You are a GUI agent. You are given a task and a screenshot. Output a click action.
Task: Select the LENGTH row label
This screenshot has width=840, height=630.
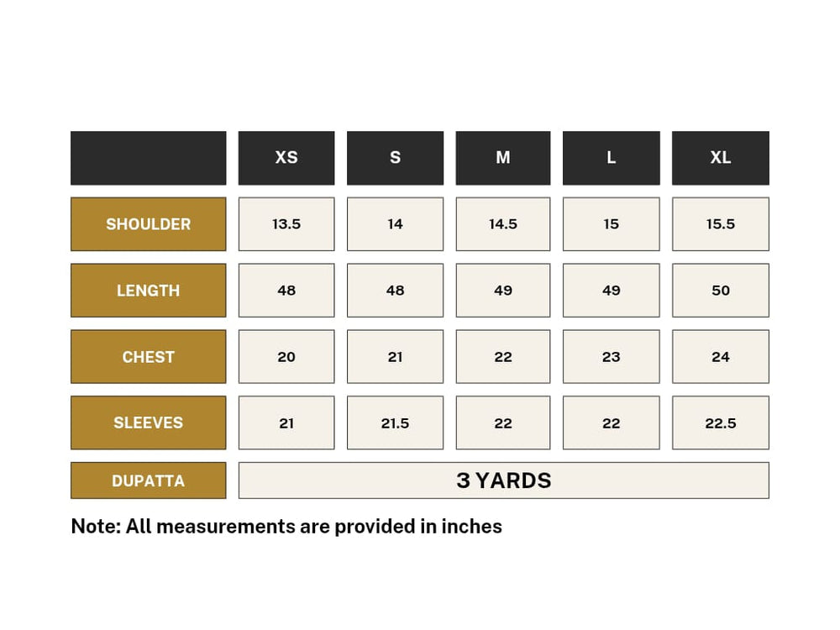click(148, 291)
